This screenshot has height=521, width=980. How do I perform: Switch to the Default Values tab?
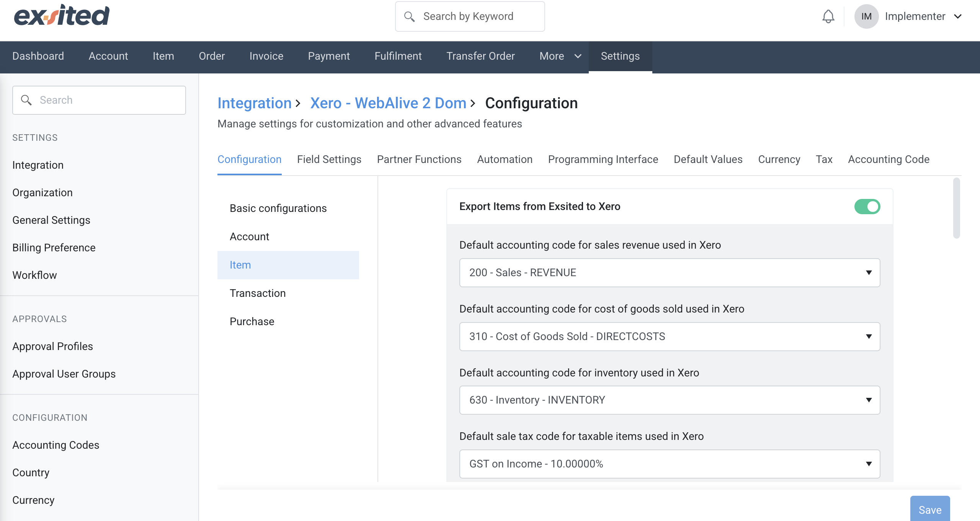click(708, 160)
